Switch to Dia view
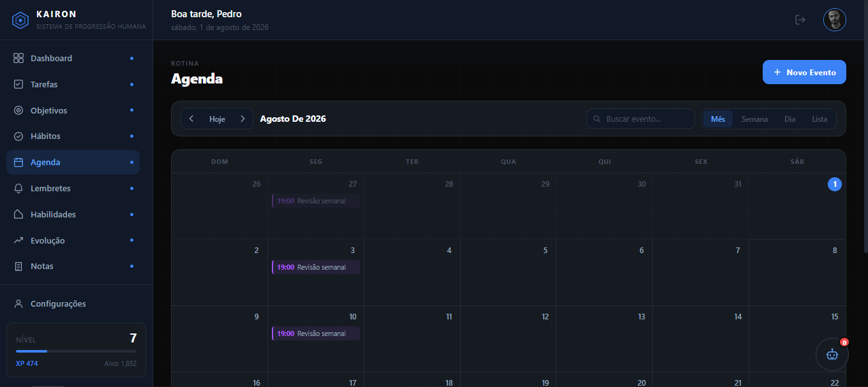The image size is (868, 387). point(790,119)
